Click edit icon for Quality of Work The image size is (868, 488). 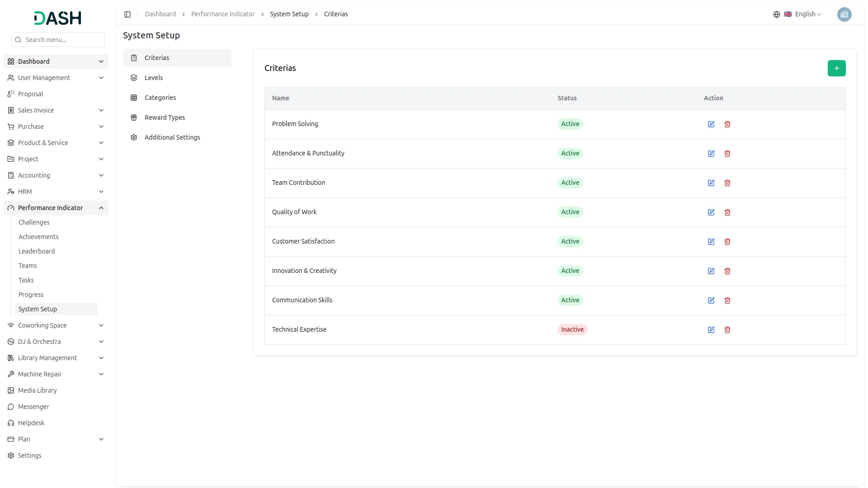[x=711, y=212]
